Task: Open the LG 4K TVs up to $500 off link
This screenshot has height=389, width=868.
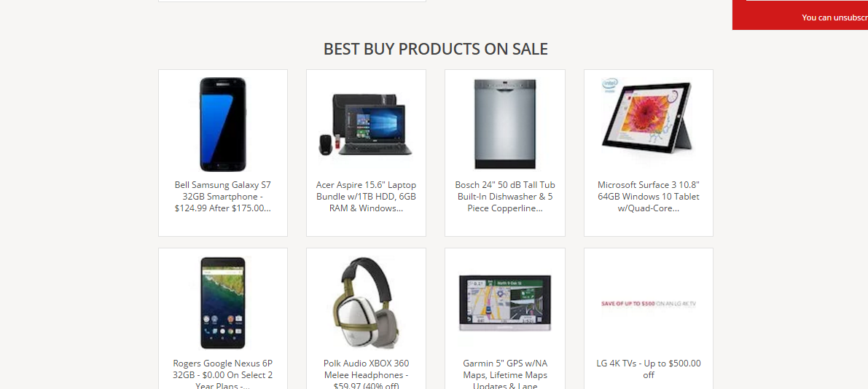Action: (648, 369)
